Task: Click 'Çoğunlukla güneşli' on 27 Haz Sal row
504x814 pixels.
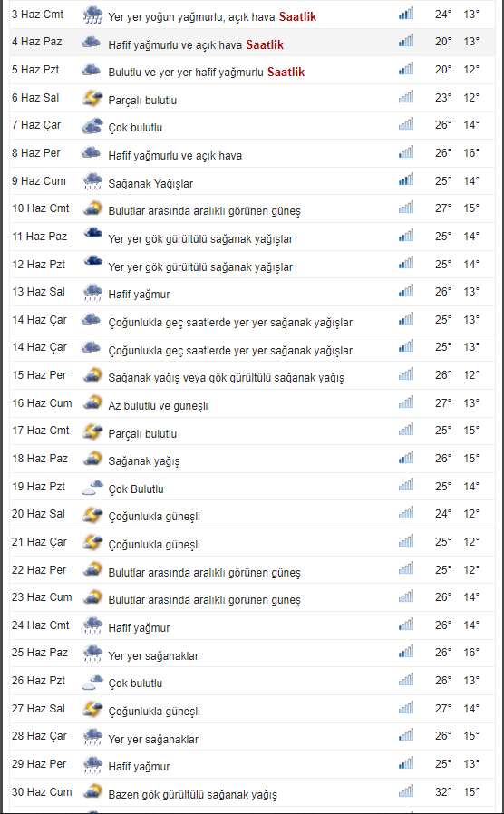Action: 154,712
